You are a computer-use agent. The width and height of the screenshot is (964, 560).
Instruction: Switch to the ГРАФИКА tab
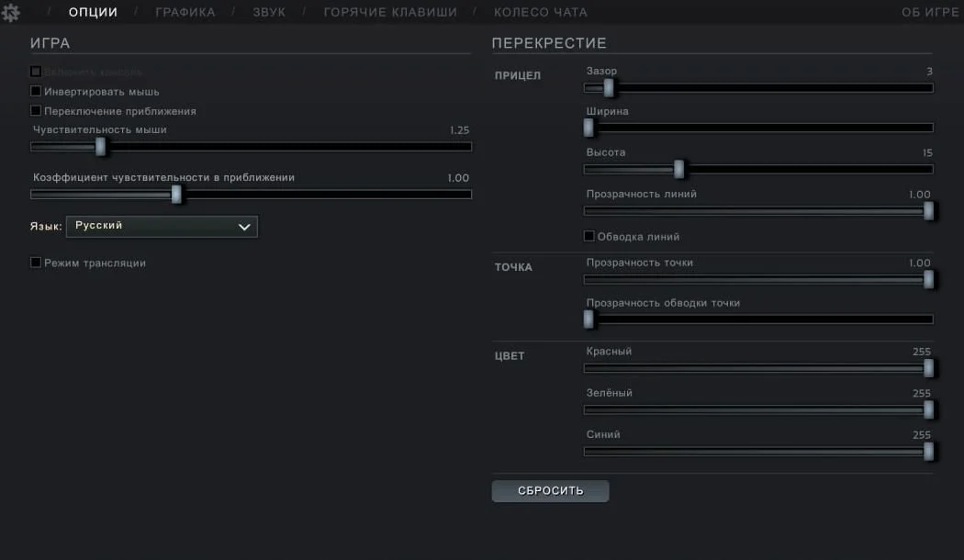185,12
